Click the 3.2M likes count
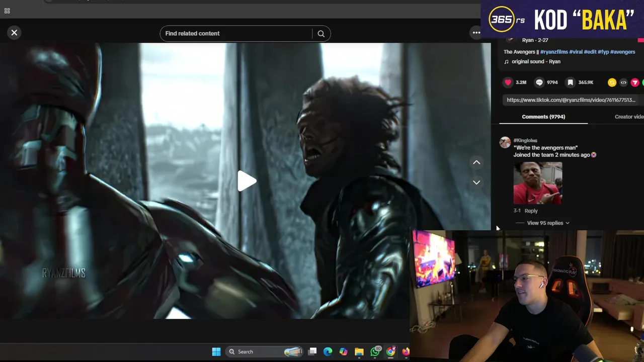Viewport: 644px width, 362px height. click(521, 82)
